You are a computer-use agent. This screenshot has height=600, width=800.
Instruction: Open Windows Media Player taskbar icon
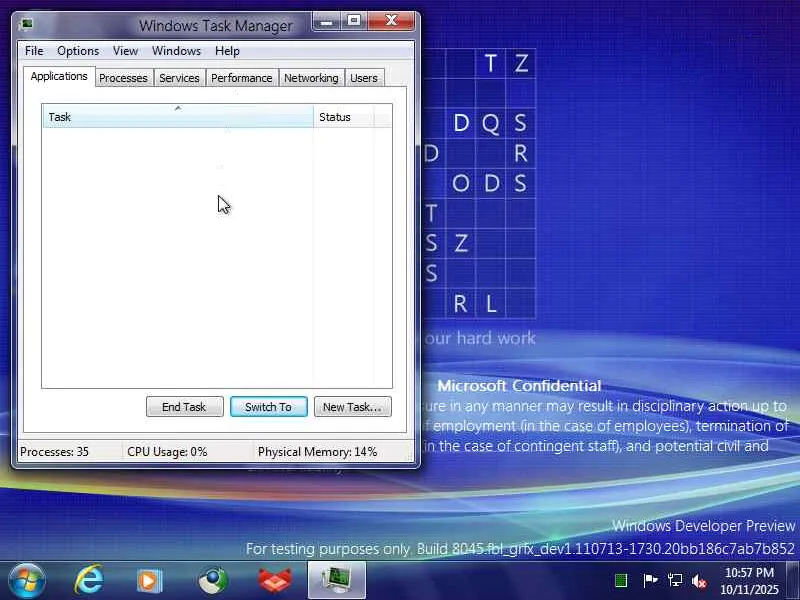(x=149, y=581)
